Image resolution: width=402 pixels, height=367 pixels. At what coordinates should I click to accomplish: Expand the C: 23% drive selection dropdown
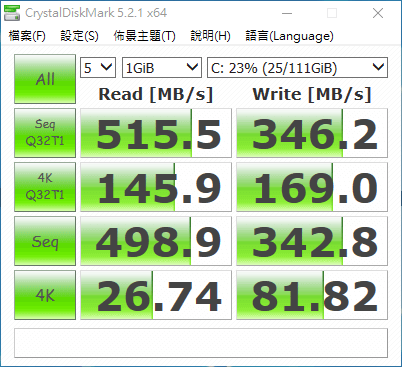click(297, 68)
